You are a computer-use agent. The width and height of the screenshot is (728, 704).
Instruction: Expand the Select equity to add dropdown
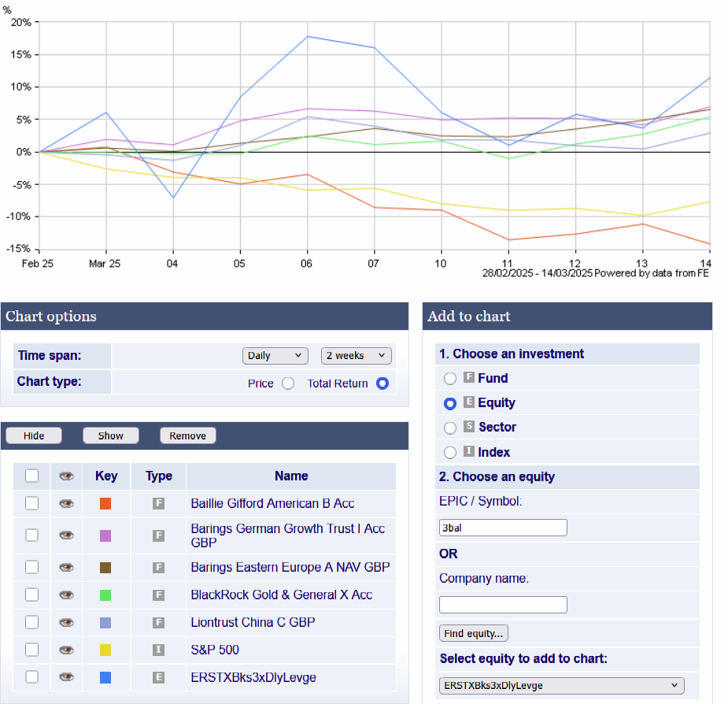[561, 685]
